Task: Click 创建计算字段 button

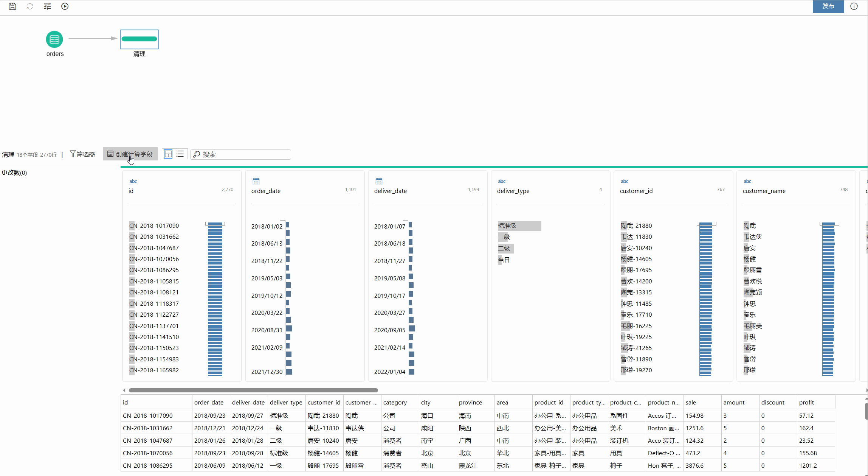Action: click(130, 154)
